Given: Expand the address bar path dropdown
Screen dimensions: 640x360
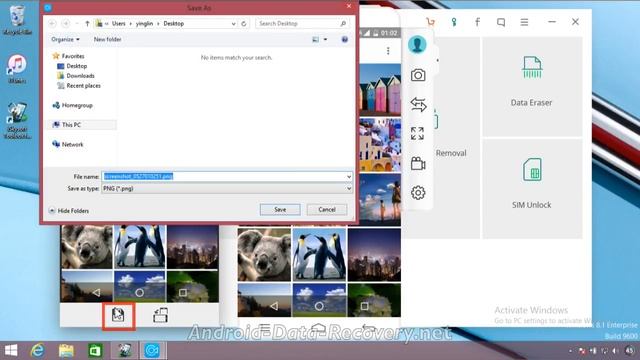Looking at the screenshot, I should pyautogui.click(x=233, y=24).
